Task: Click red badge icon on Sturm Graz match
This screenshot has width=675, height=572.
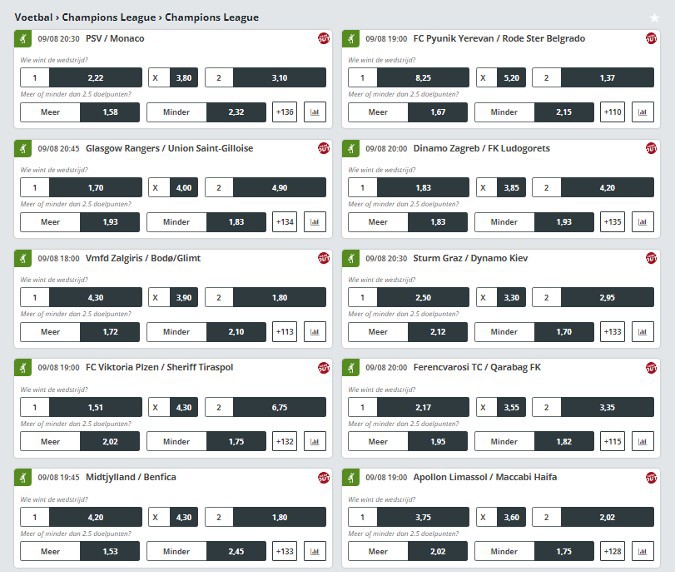Action: point(651,258)
